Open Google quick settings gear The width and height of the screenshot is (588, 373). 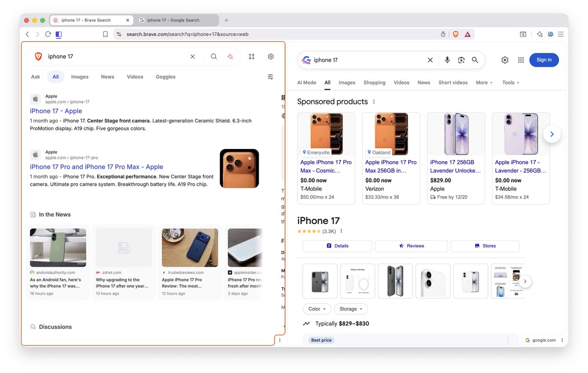point(505,60)
